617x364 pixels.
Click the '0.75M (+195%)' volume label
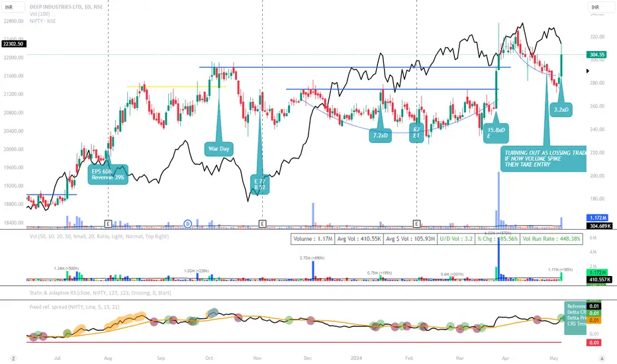(x=379, y=273)
